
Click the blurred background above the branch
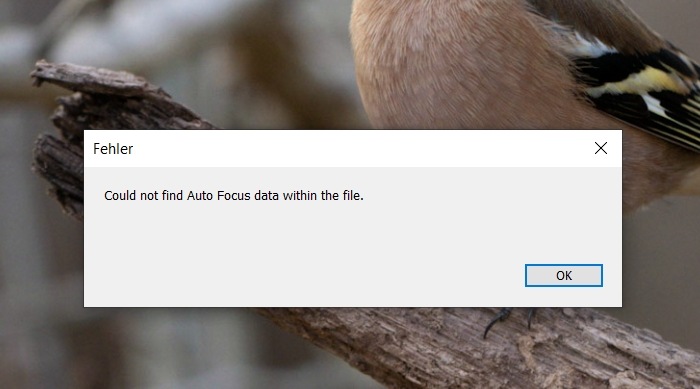click(201, 40)
